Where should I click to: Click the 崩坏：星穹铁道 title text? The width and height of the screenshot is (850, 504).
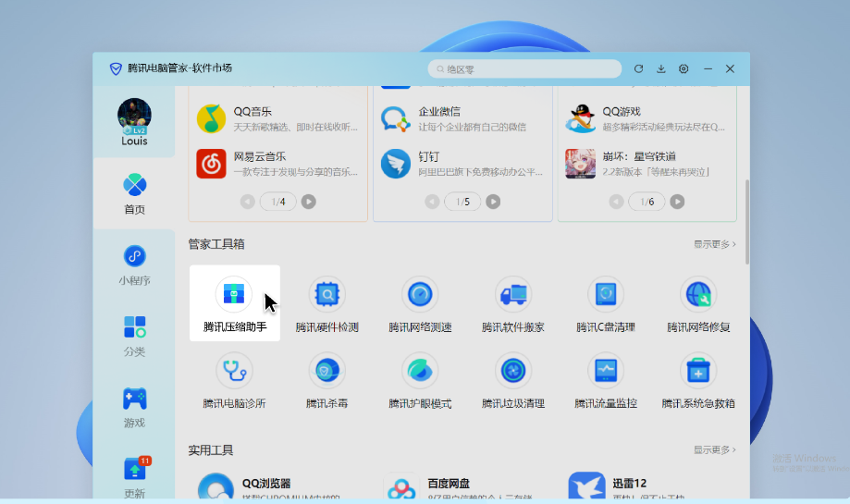(639, 156)
